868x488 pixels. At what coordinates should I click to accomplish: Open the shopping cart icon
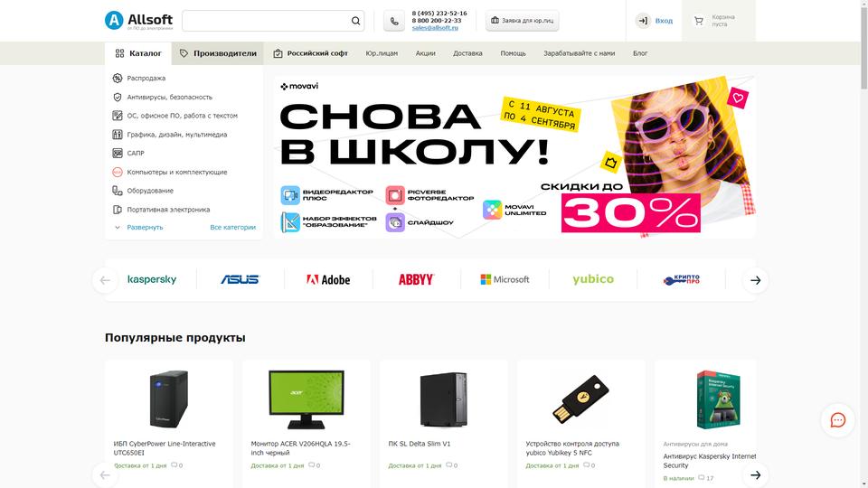tap(699, 21)
